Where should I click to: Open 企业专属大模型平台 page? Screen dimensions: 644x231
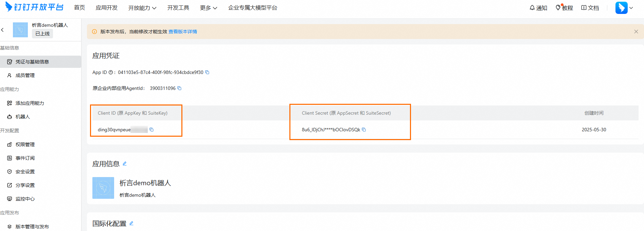[x=253, y=8]
